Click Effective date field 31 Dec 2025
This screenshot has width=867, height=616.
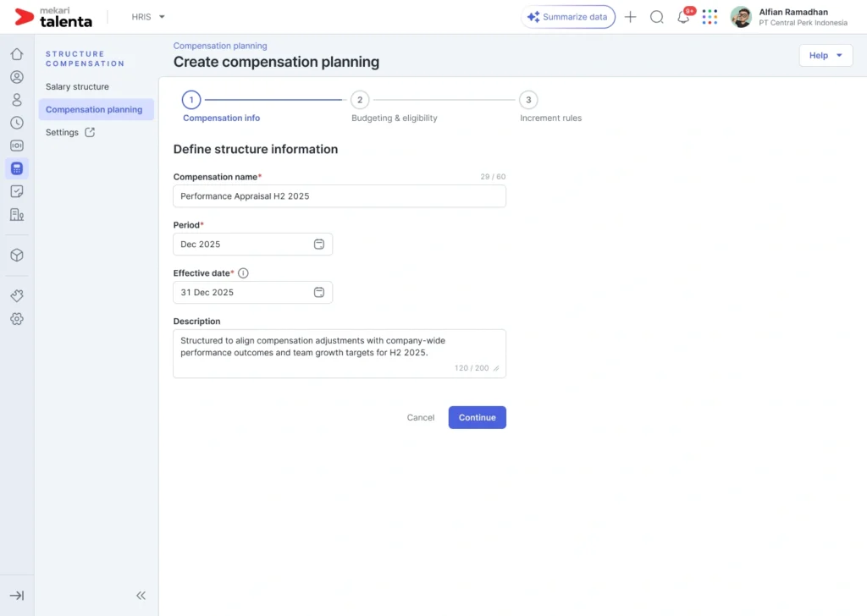coord(252,292)
